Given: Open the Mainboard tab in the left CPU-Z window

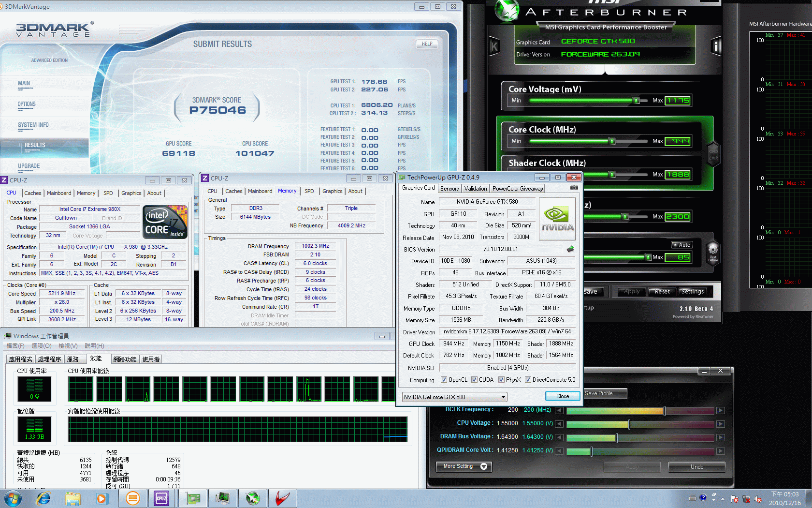Looking at the screenshot, I should (x=59, y=193).
